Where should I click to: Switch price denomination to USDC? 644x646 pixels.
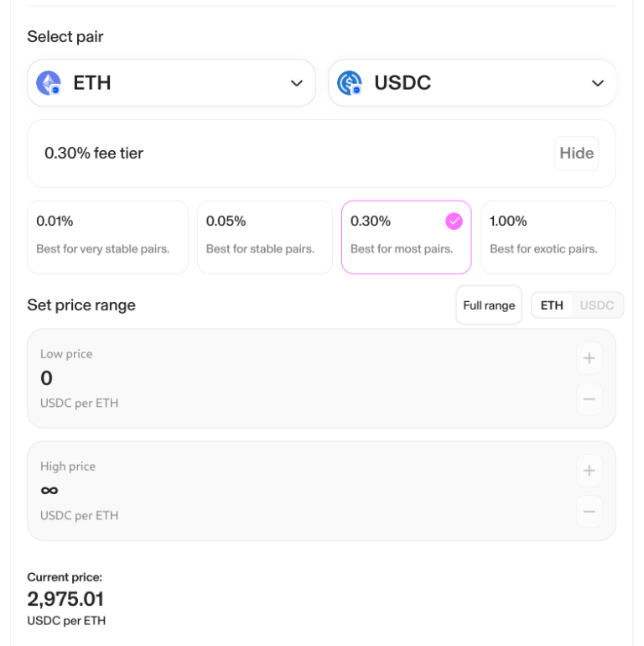click(x=597, y=305)
